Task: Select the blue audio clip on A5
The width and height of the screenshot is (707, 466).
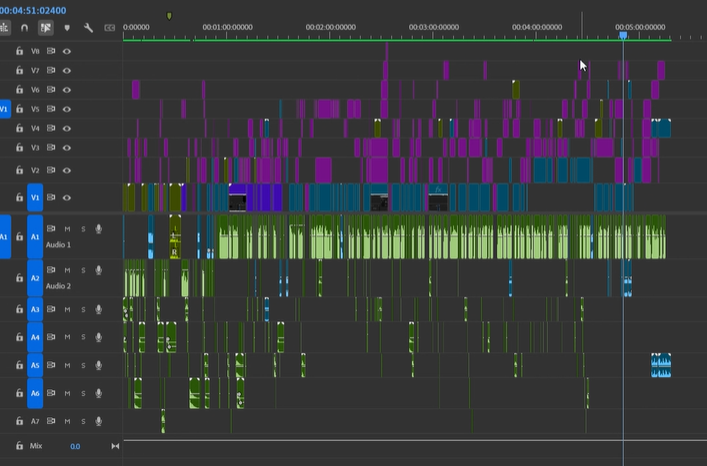Action: 661,365
